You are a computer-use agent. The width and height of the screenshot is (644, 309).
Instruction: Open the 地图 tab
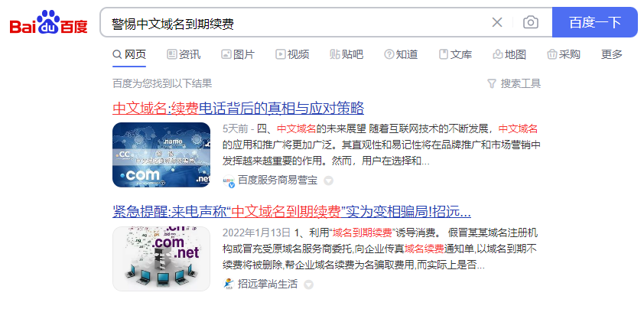coord(509,54)
